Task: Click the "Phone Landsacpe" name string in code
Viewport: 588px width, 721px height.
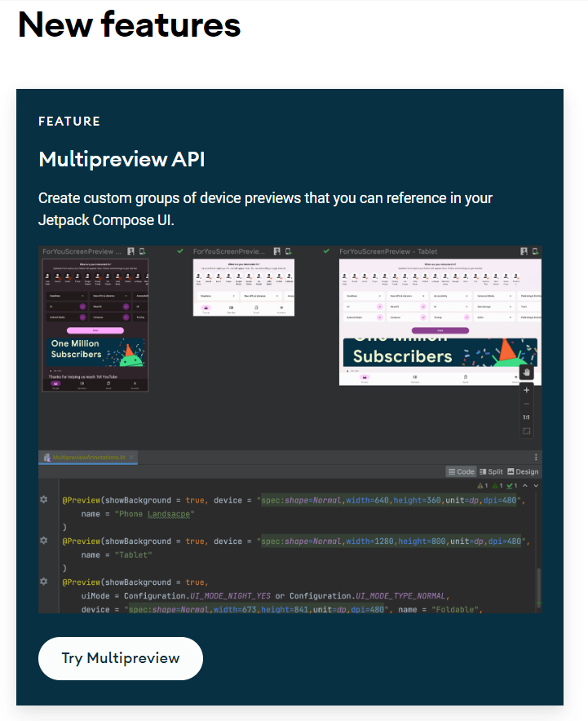Action: click(154, 514)
